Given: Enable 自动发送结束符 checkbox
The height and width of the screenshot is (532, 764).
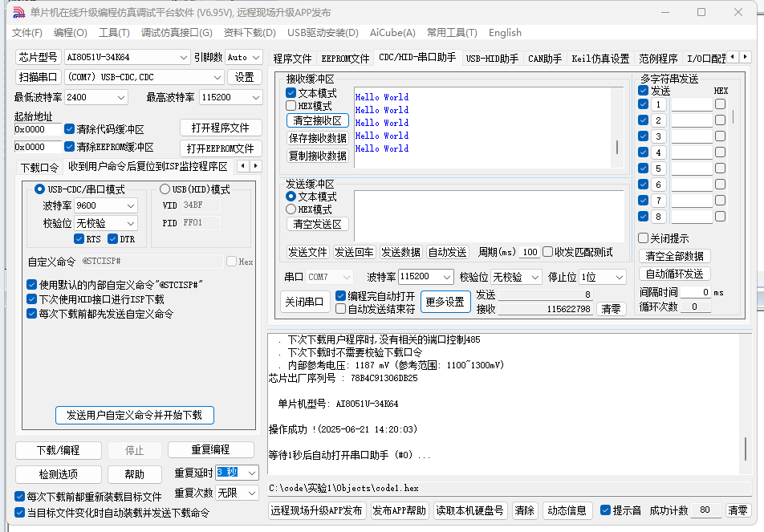Looking at the screenshot, I should 340,309.
